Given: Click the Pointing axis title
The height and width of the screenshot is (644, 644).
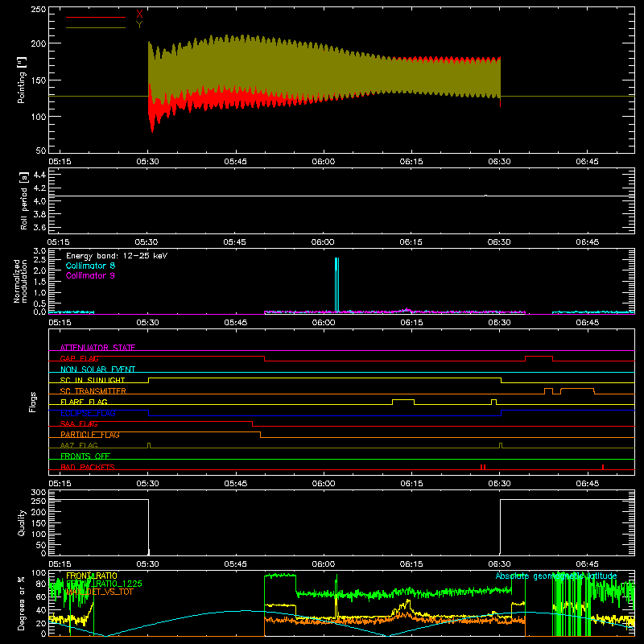Looking at the screenshot, I should (x=22, y=80).
